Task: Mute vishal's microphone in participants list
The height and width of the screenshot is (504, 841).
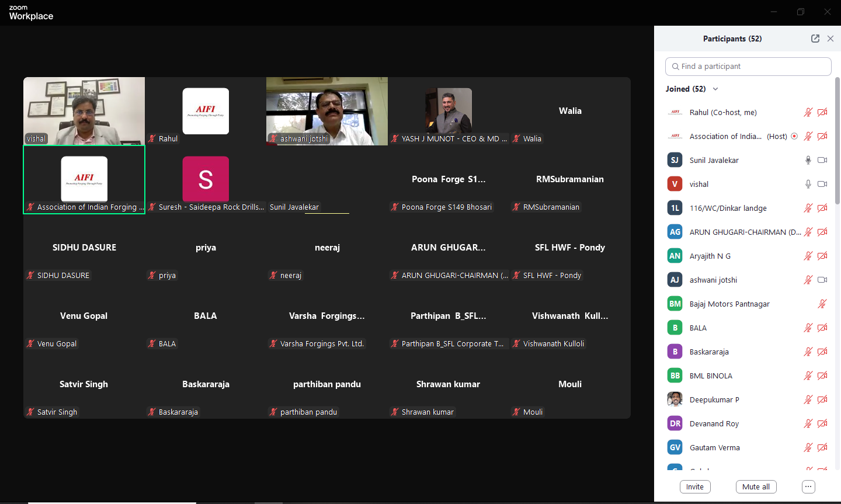Action: (x=808, y=184)
